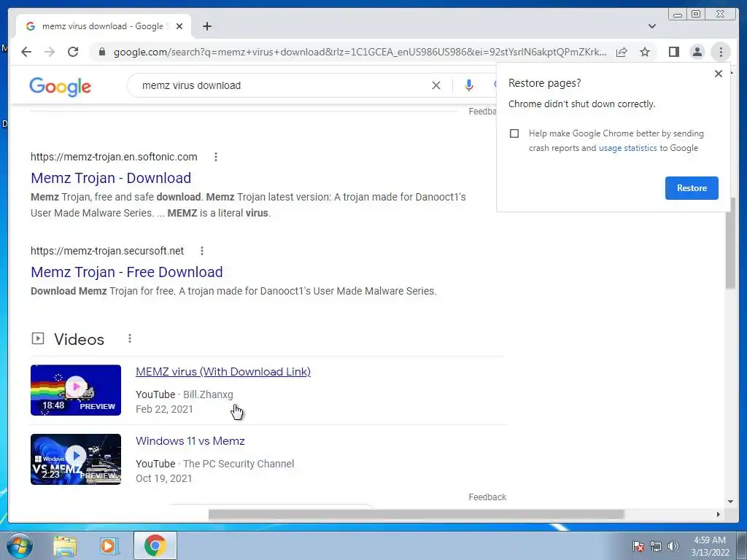The height and width of the screenshot is (560, 747).
Task: Click the vertical scrollbar thumb
Action: click(730, 243)
